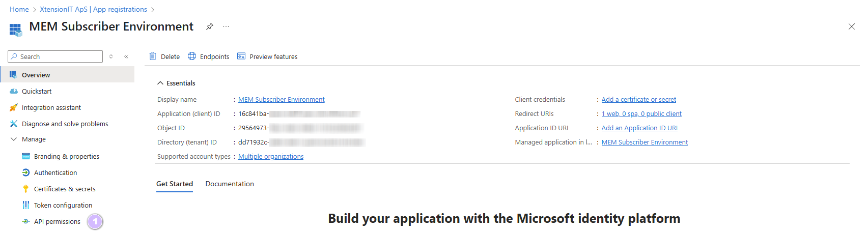The image size is (868, 232).
Task: Open API permissions in the sidebar
Action: [x=57, y=222]
